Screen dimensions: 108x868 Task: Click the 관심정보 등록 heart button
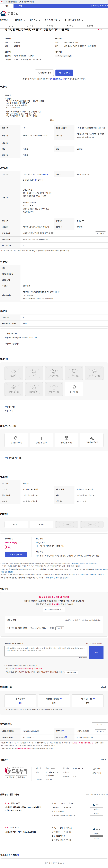coord(44,73)
